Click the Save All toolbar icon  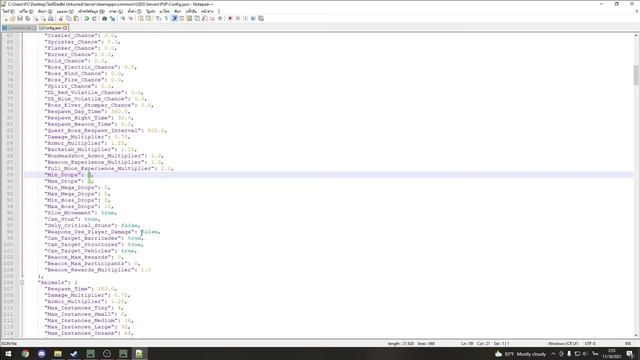click(27, 18)
